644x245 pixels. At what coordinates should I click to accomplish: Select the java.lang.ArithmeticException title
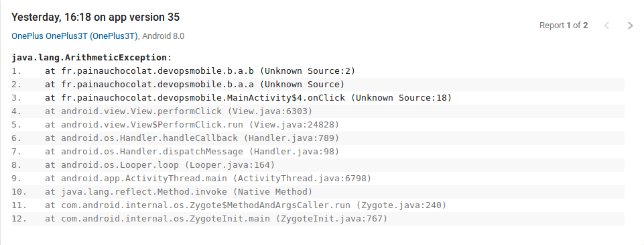(91, 58)
